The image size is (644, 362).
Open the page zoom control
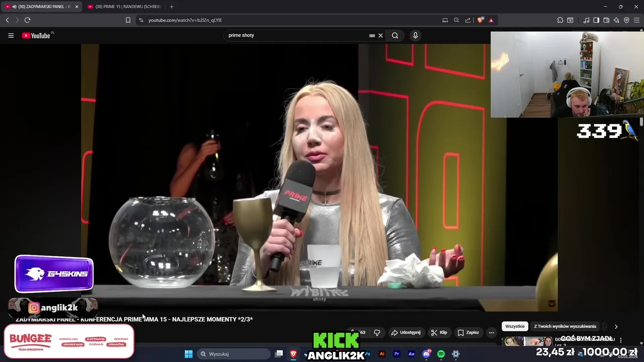pos(456,20)
